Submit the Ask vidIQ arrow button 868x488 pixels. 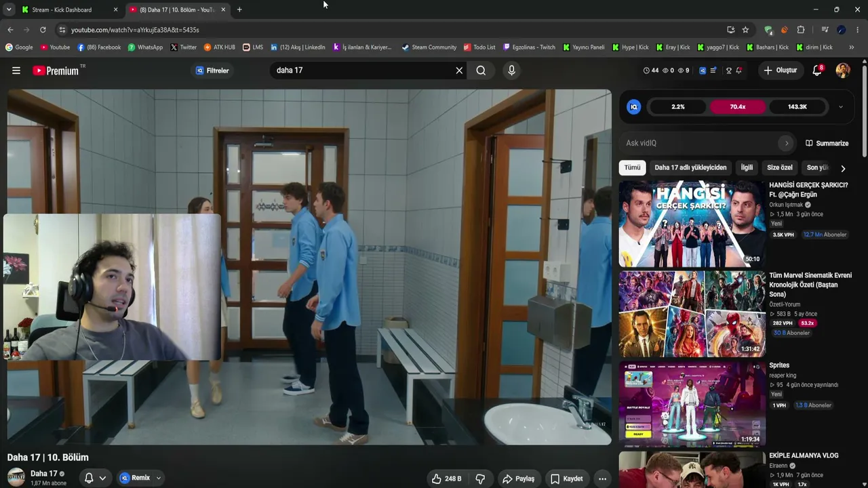point(787,143)
